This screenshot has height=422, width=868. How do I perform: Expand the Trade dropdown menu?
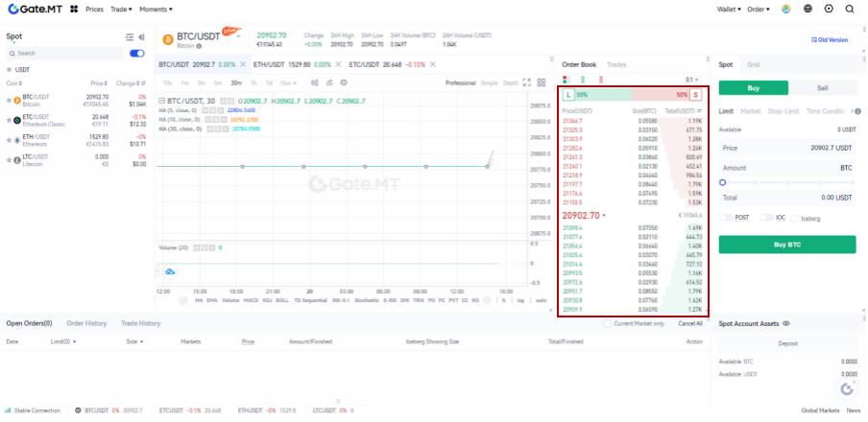[122, 9]
